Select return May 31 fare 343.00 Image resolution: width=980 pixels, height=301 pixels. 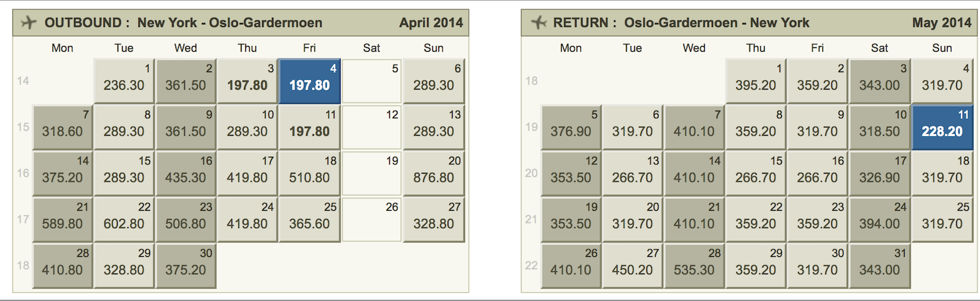(x=880, y=266)
